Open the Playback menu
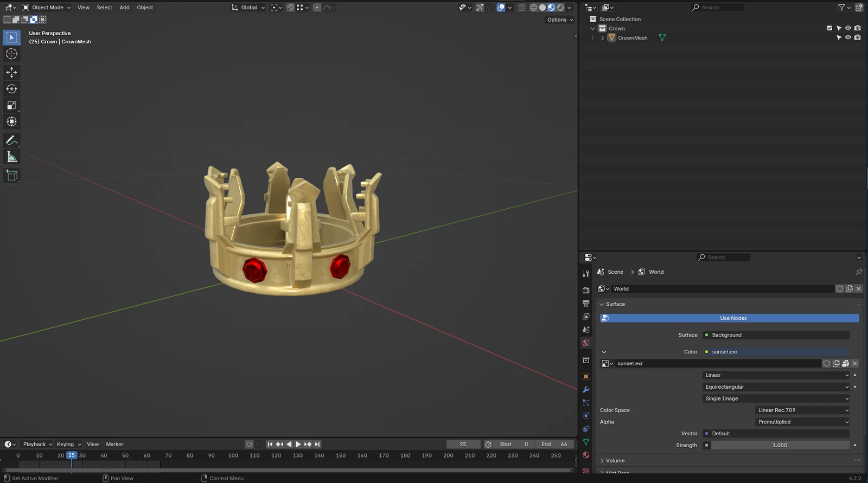This screenshot has width=868, height=483. click(x=37, y=445)
